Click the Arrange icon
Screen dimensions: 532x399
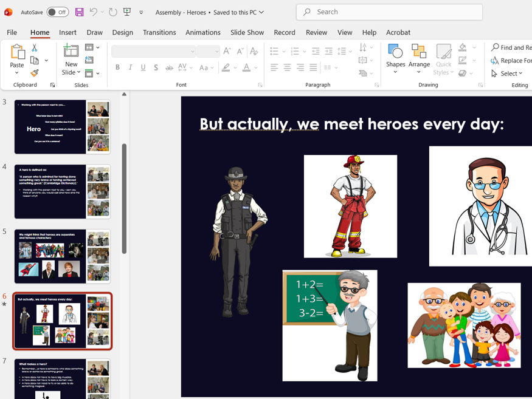(420, 58)
